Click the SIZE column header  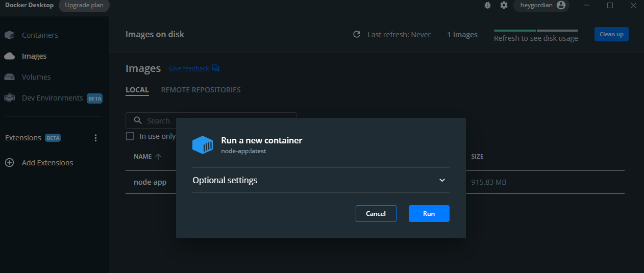click(x=477, y=157)
